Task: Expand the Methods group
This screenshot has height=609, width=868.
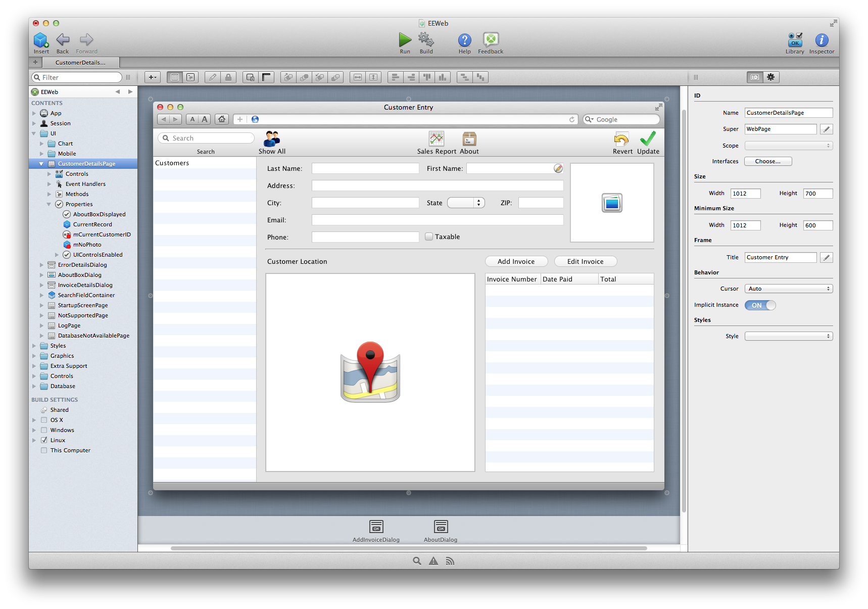Action: point(49,194)
